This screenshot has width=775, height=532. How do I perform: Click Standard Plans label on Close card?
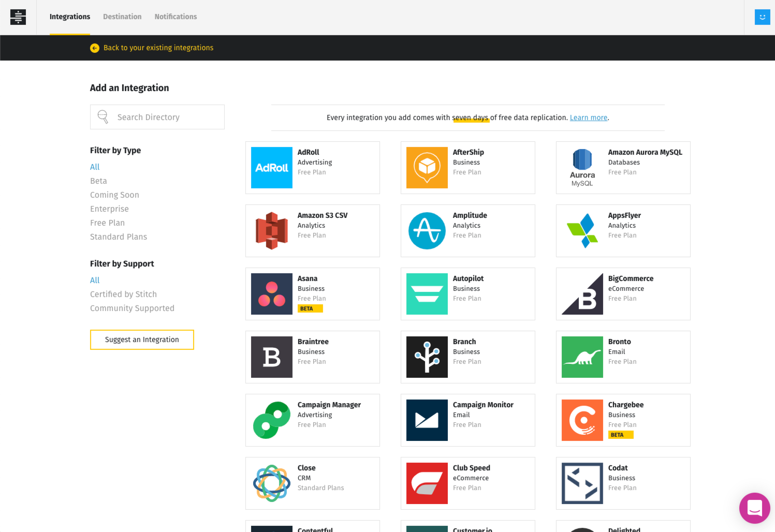pyautogui.click(x=320, y=488)
